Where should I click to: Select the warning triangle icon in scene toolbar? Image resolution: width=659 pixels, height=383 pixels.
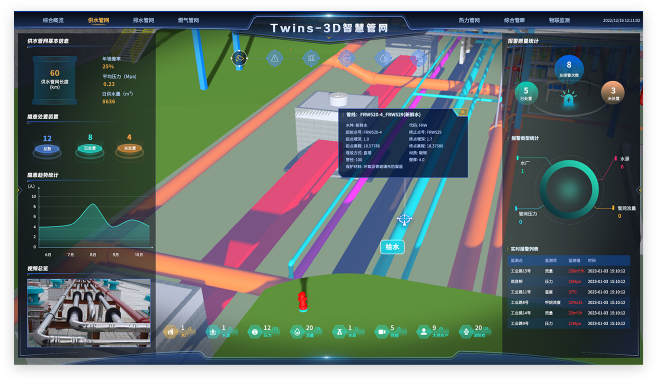point(274,58)
